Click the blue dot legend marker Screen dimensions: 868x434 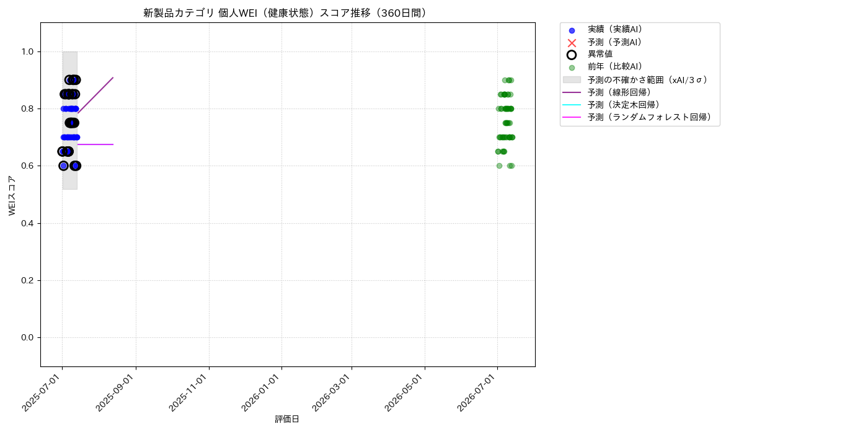tap(572, 30)
